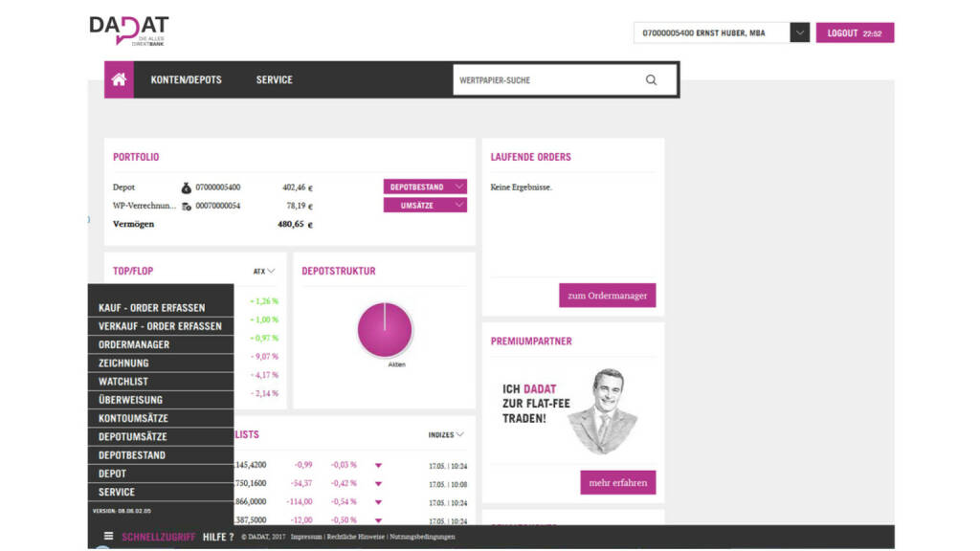Image resolution: width=980 pixels, height=551 pixels.
Task: Click the DADAT logo
Action: point(128,30)
